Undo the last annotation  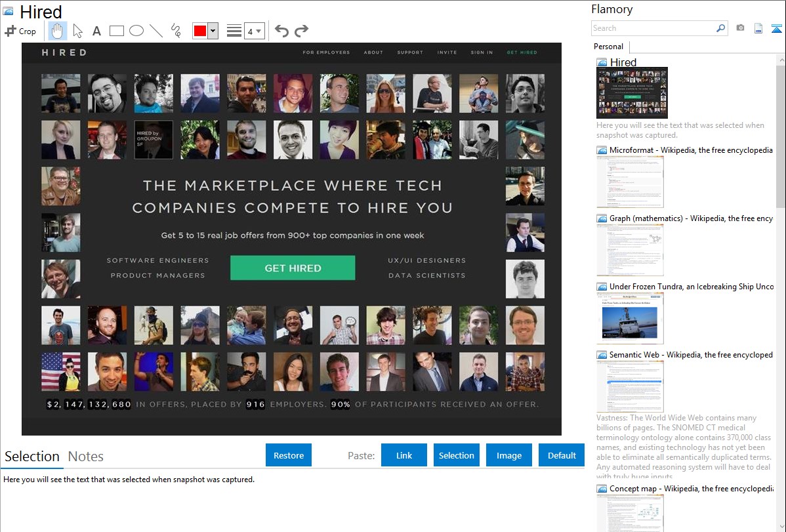tap(281, 31)
